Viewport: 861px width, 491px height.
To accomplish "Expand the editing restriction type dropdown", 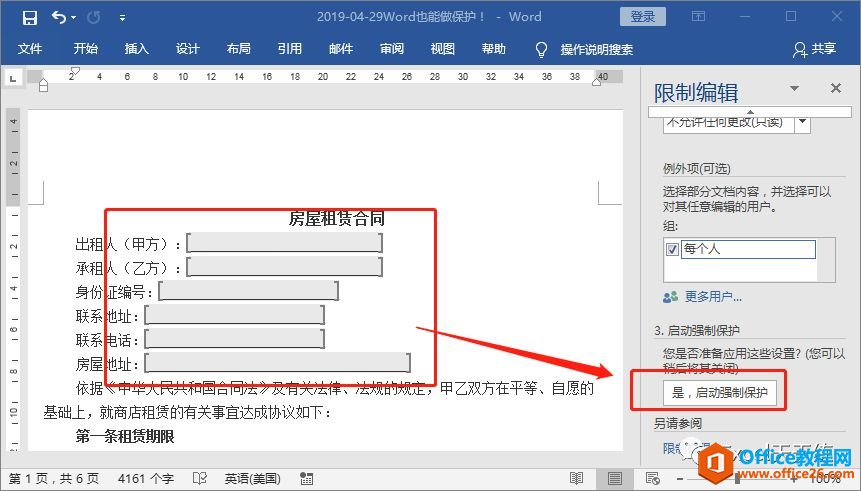I will [x=801, y=123].
